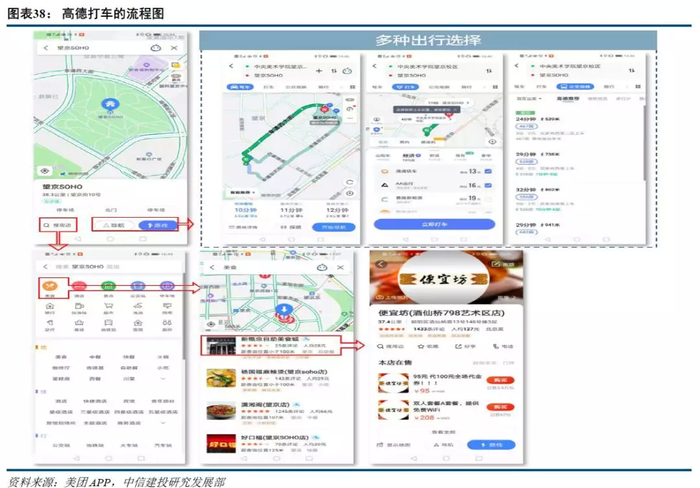Swap start and destination on driving route screen
Viewport: 700px width, 488px height.
pos(333,71)
